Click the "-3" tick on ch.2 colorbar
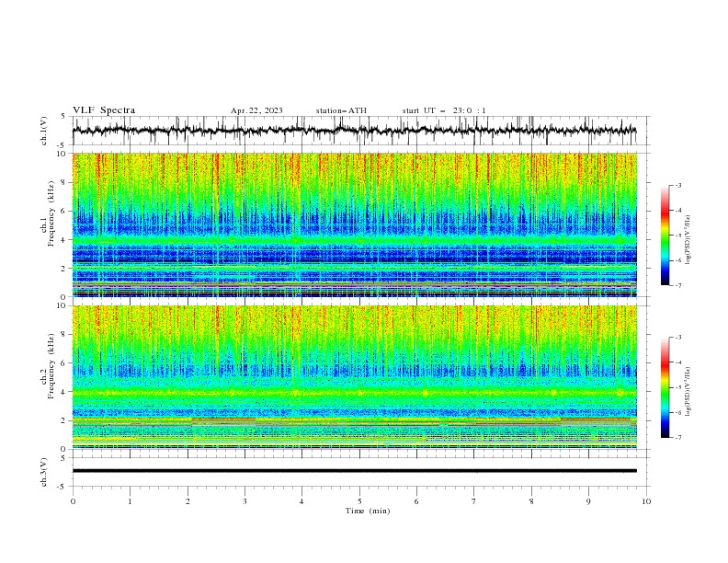The width and height of the screenshot is (728, 563). tap(677, 338)
